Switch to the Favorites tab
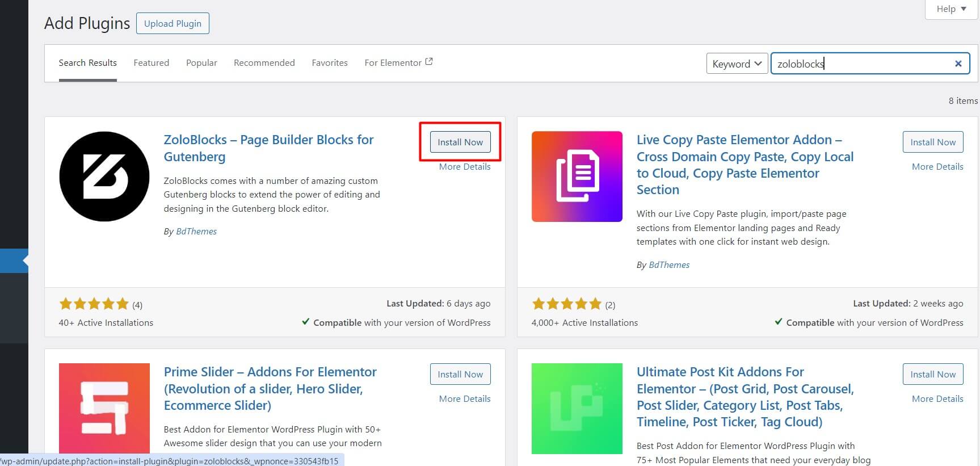980x466 pixels. (x=330, y=63)
